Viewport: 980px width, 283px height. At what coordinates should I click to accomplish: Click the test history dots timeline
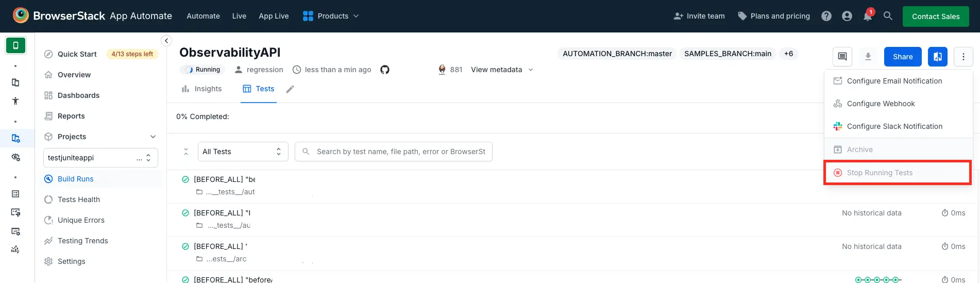(x=878, y=280)
